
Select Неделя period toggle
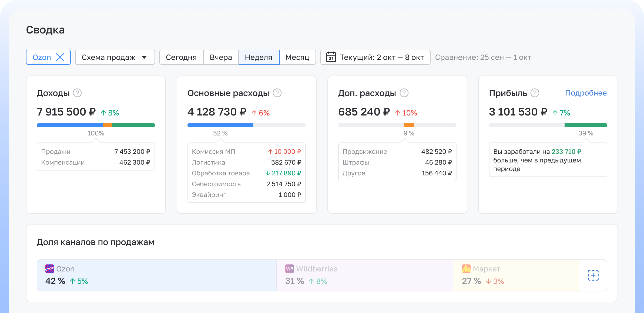pyautogui.click(x=259, y=57)
